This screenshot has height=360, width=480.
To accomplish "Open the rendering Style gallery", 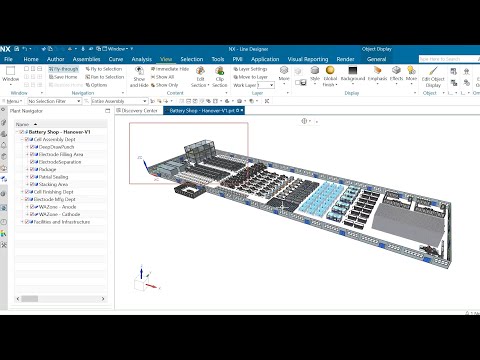I will 315,75.
